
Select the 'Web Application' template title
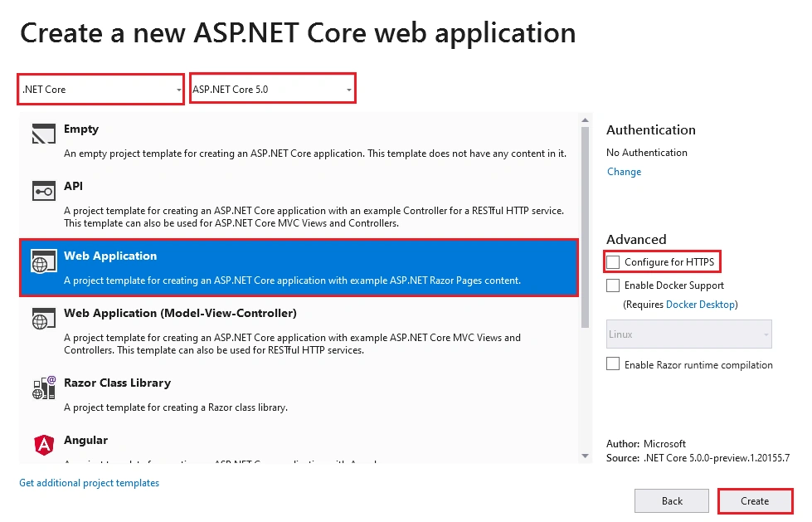click(x=110, y=256)
